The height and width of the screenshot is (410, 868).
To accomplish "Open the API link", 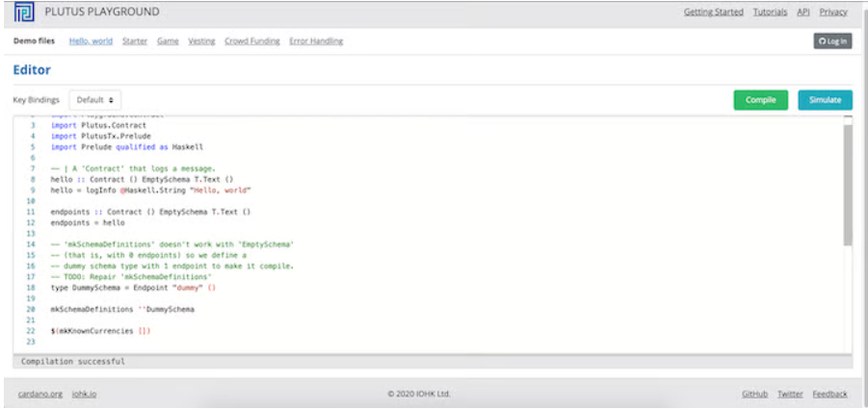I will pyautogui.click(x=803, y=12).
